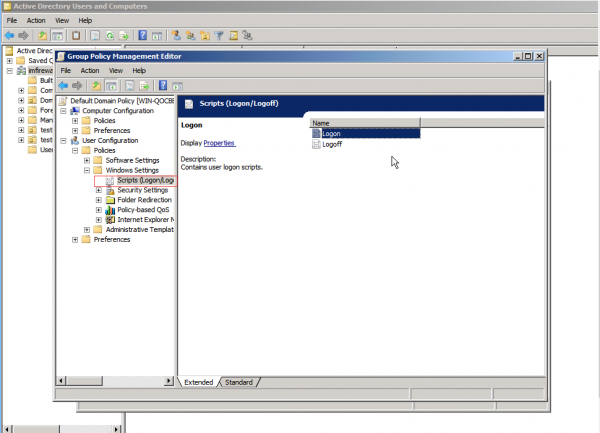Expand Saved Queries in Active Directory tree
This screenshot has height=433, width=600.
pyautogui.click(x=10, y=61)
